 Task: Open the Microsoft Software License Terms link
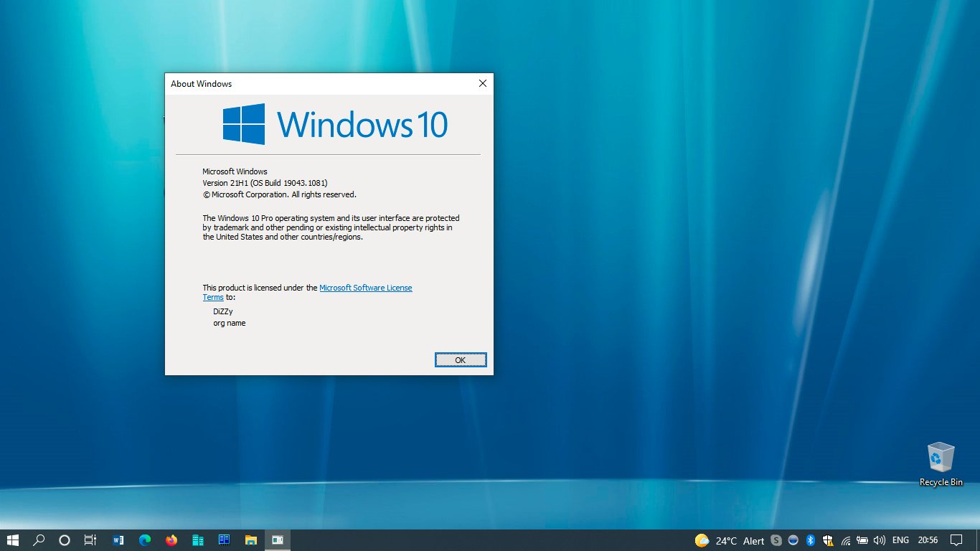[x=366, y=288]
